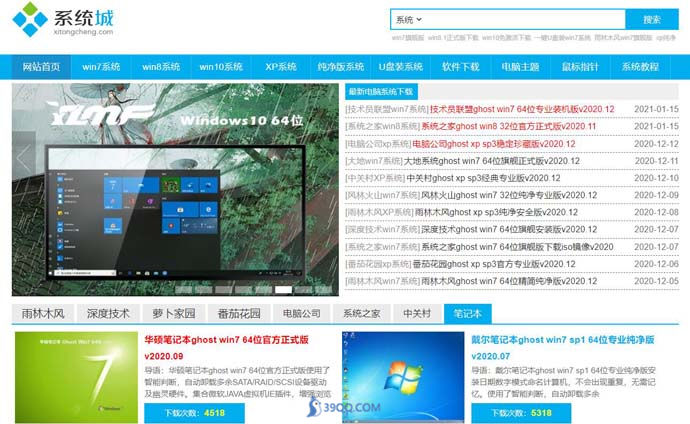Open 雨林木风ghost xp sp3纯净安全版v2020.12 link
690x424 pixels.
tap(496, 212)
